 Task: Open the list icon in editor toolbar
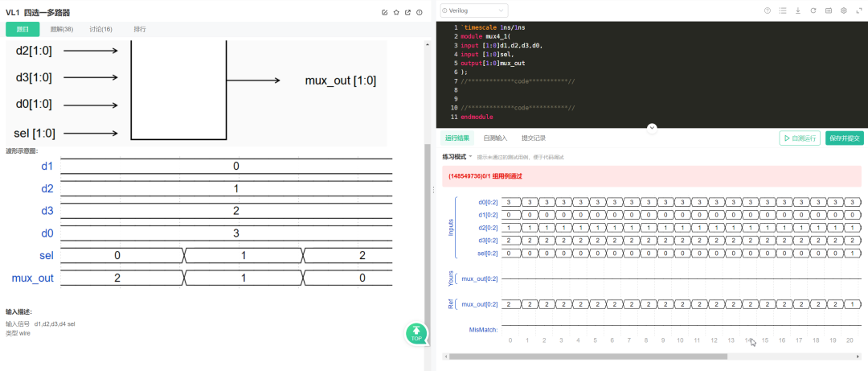click(x=783, y=10)
